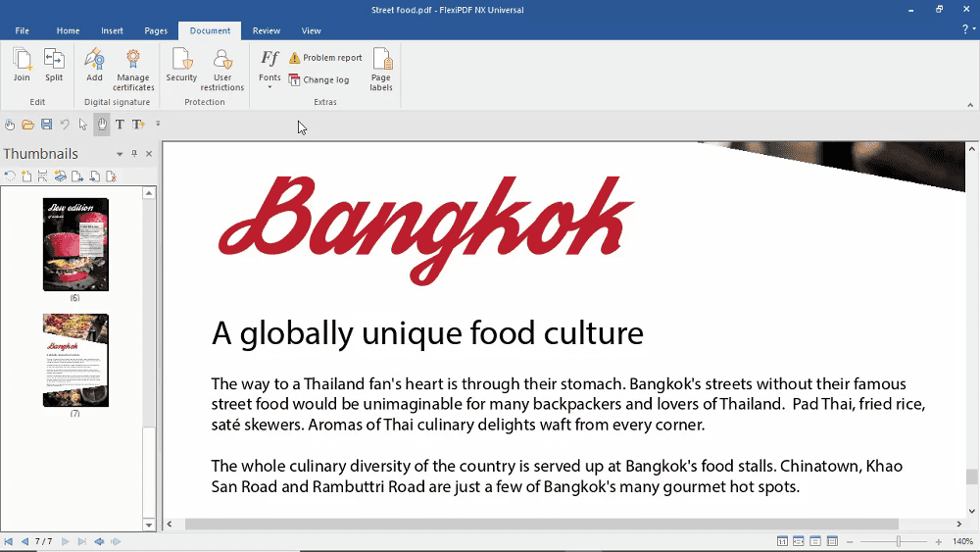Click the Thumbnails scrollbar down arrow
Screen dimensions: 980x552
149,525
